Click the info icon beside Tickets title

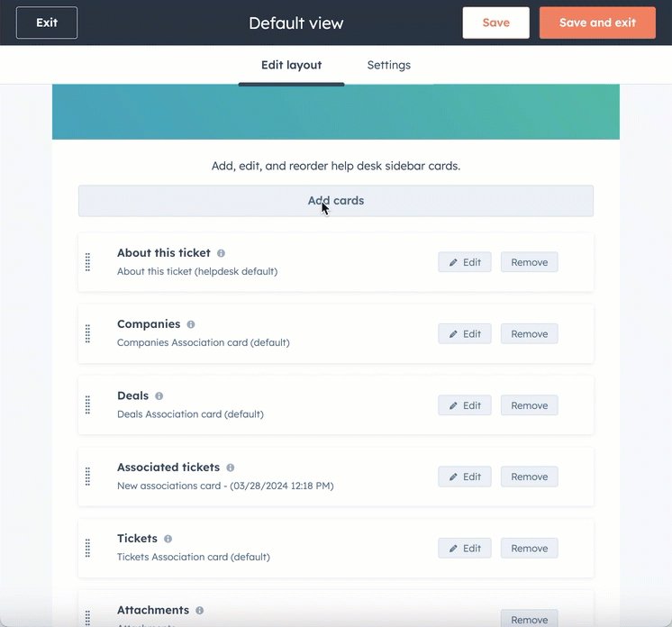coord(168,539)
